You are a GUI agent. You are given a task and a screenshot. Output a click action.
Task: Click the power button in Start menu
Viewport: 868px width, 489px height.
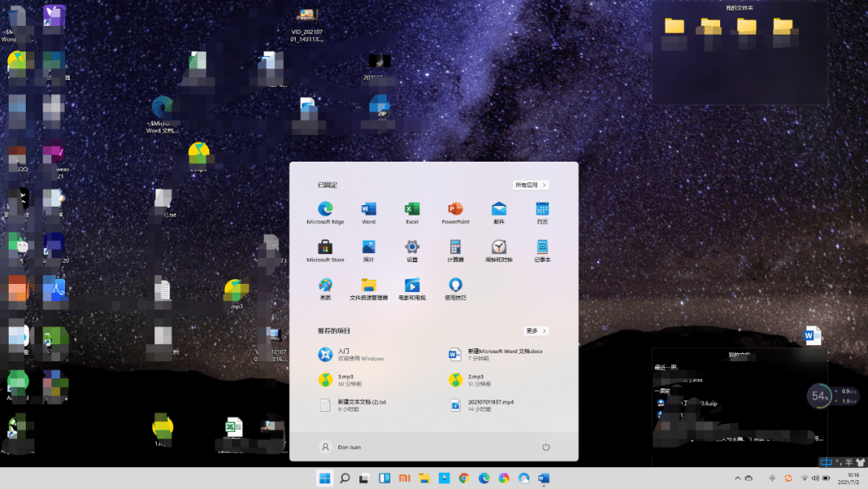pyautogui.click(x=546, y=447)
